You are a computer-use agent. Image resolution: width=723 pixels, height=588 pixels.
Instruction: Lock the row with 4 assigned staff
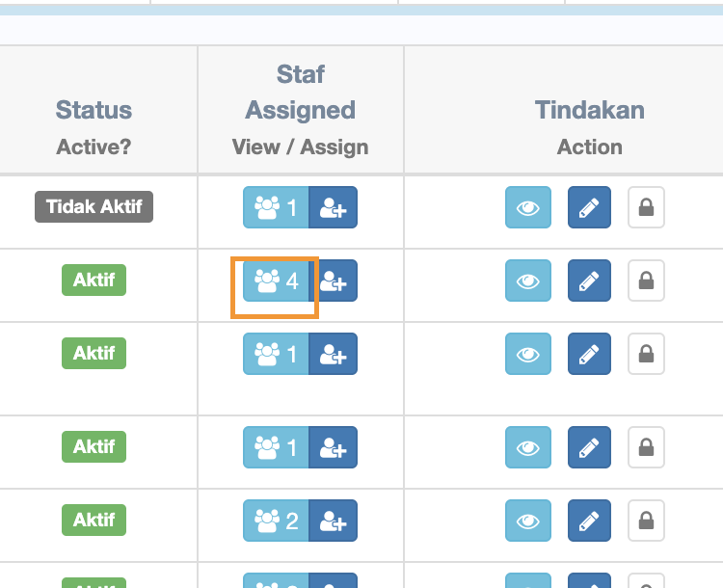(647, 281)
